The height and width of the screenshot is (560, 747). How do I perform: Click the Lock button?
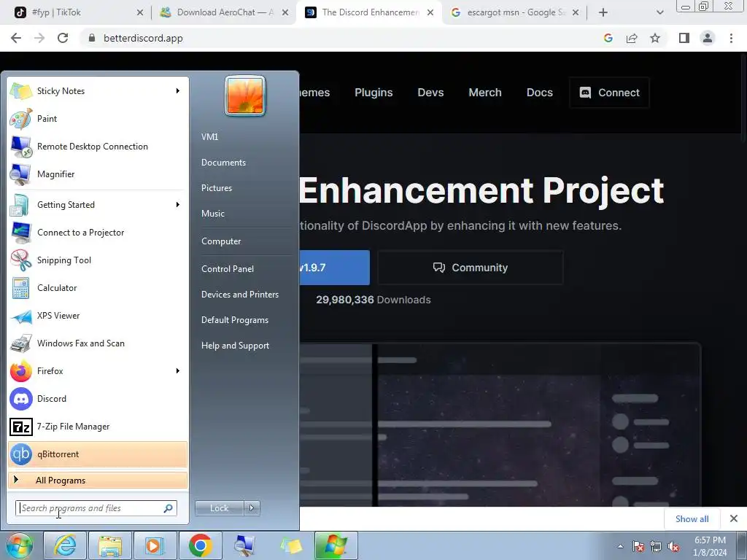coord(219,508)
